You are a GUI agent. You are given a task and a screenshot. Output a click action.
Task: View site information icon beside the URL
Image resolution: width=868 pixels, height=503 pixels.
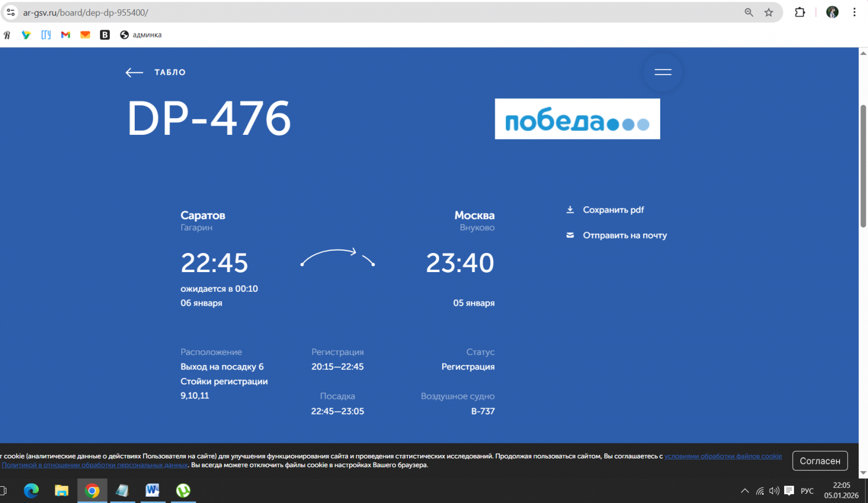tap(10, 12)
